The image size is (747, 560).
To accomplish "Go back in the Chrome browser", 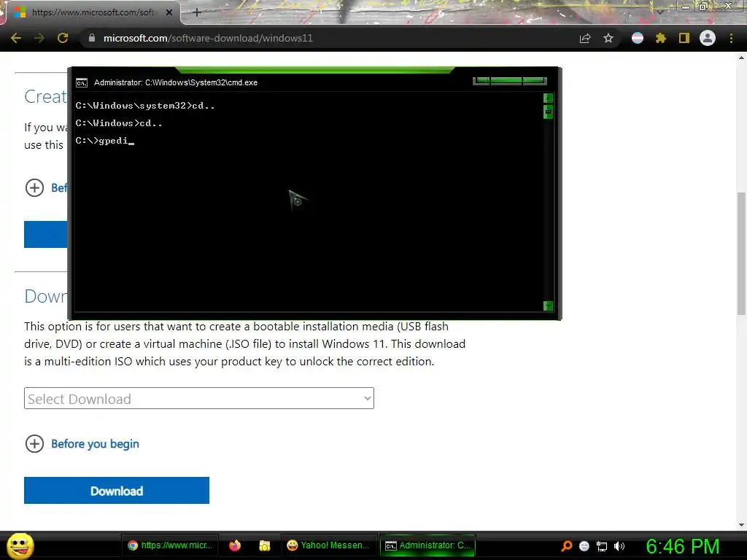I will click(16, 38).
